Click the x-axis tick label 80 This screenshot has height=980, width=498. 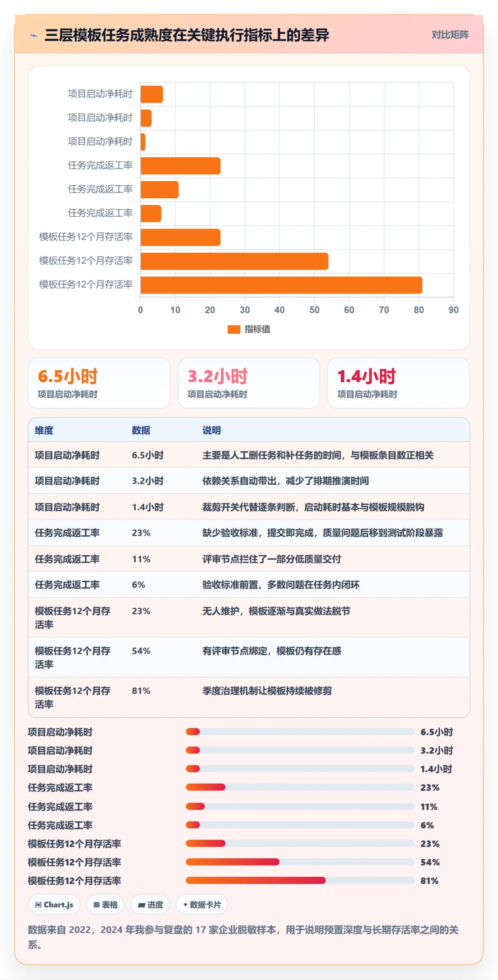[418, 310]
